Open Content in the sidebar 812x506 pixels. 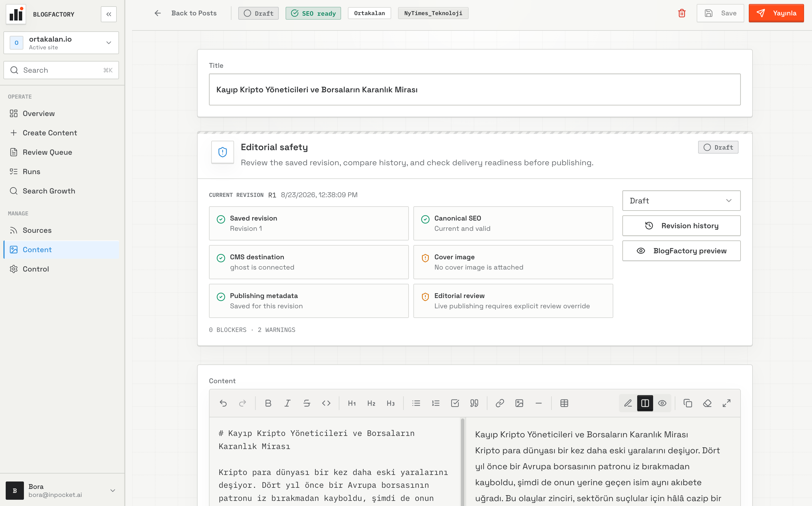pos(61,250)
